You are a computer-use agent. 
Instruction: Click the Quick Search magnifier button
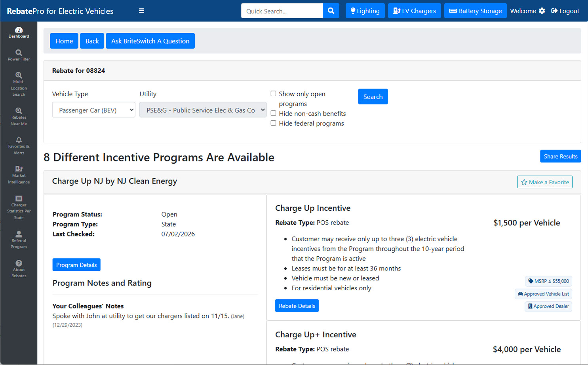(x=331, y=11)
